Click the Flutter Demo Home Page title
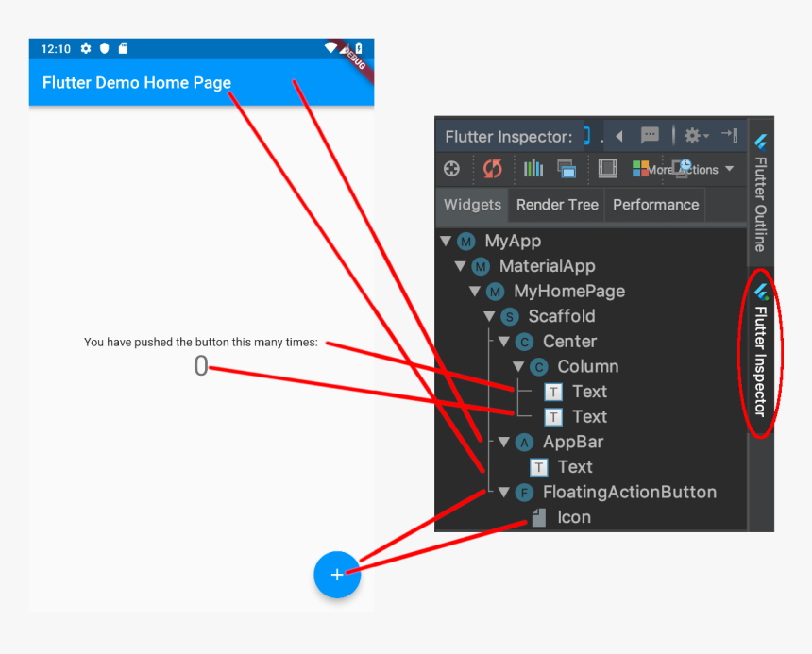The height and width of the screenshot is (654, 812). [137, 83]
